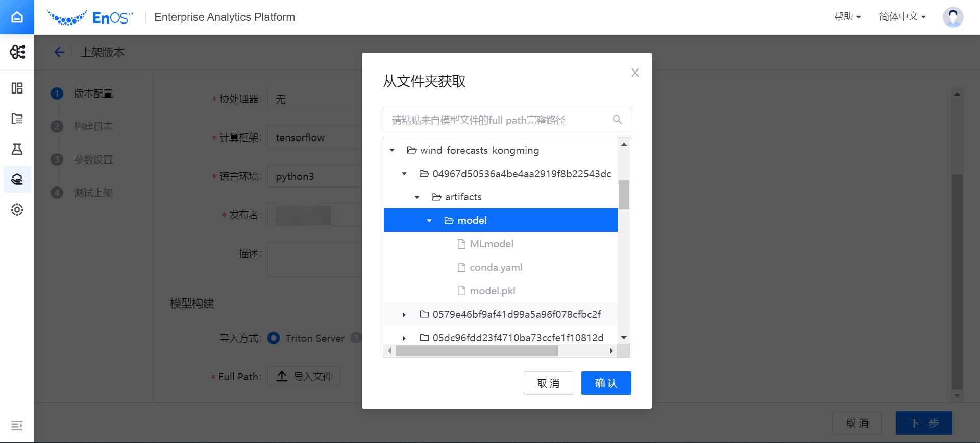The height and width of the screenshot is (443, 980).
Task: Expand the 0579e46bf9af41d99a5a96f078cfbc2f folder
Action: tap(404, 315)
